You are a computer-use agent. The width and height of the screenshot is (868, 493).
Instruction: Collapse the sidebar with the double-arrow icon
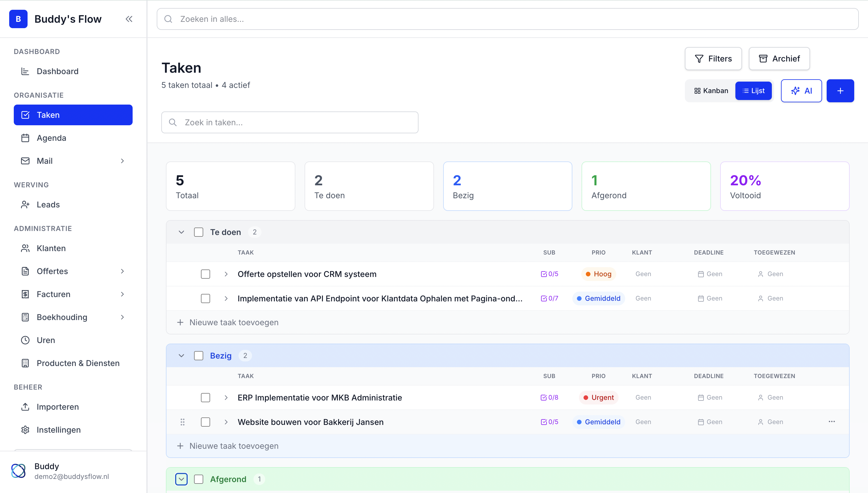tap(129, 19)
